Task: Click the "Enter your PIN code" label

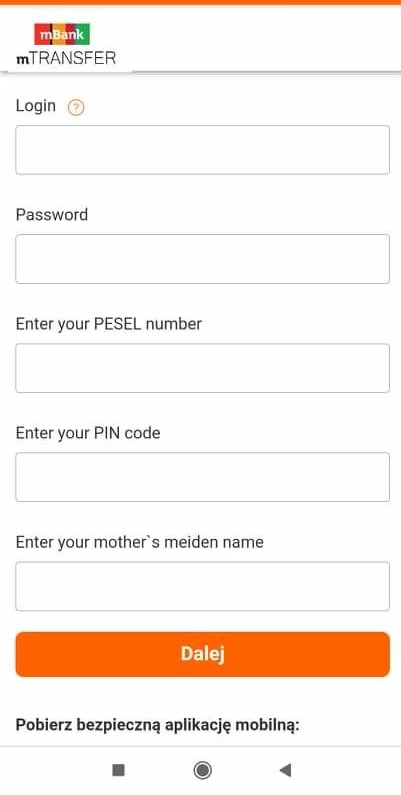Action: pyautogui.click(x=88, y=433)
